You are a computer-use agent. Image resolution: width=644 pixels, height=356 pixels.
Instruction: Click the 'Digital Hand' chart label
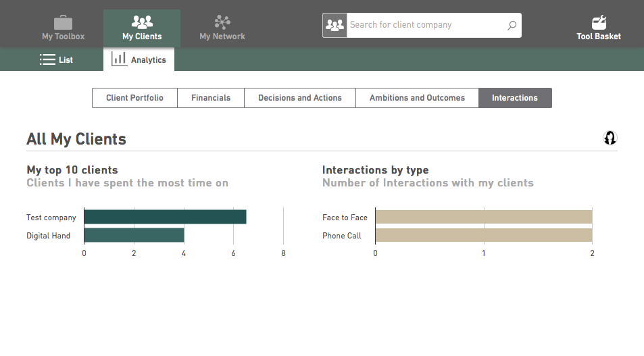click(49, 236)
